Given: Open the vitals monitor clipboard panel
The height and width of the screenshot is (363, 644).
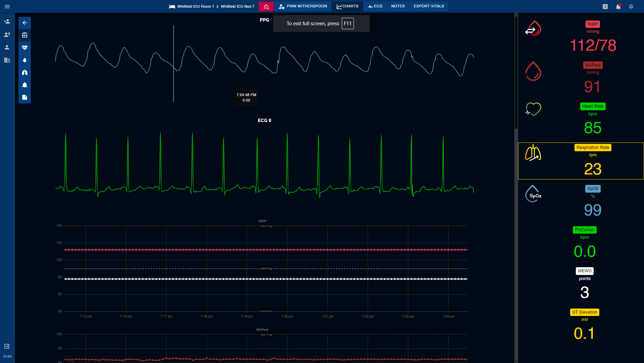Looking at the screenshot, I should pyautogui.click(x=25, y=35).
